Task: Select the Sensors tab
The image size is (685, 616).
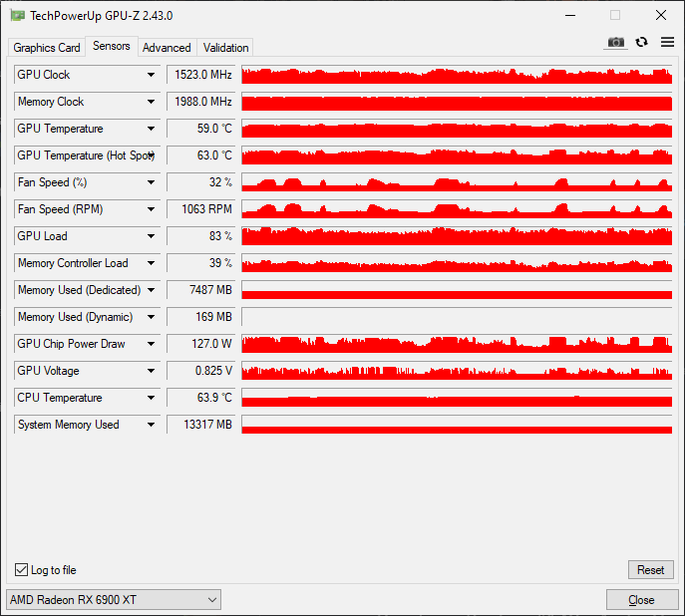Action: [x=112, y=46]
